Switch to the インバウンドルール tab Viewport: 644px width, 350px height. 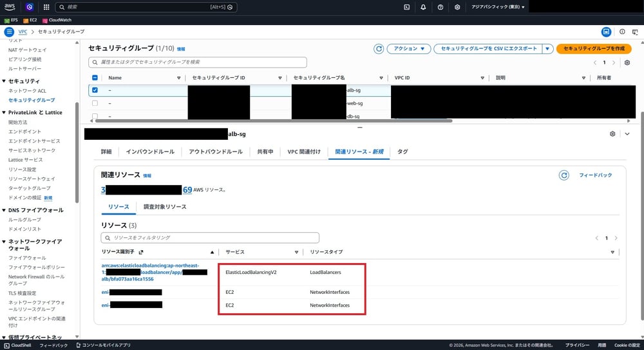coord(149,151)
